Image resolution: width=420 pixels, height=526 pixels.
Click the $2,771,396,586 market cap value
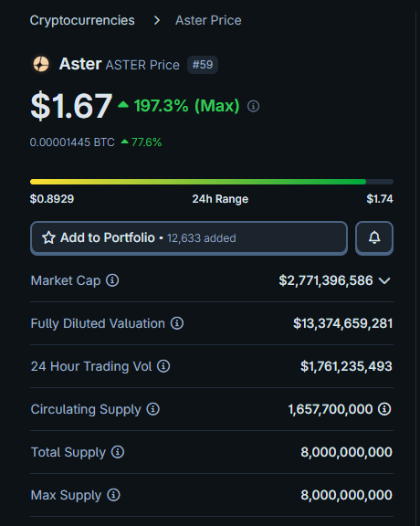[326, 280]
